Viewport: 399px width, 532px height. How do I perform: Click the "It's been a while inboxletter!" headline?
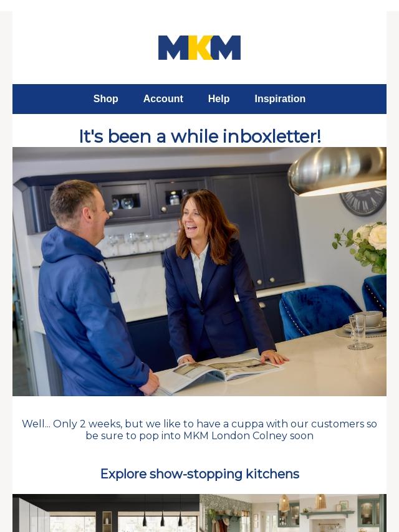[x=199, y=136]
